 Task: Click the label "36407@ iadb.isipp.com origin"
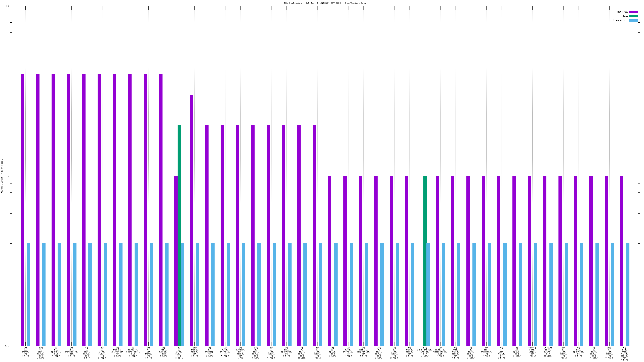(548, 352)
